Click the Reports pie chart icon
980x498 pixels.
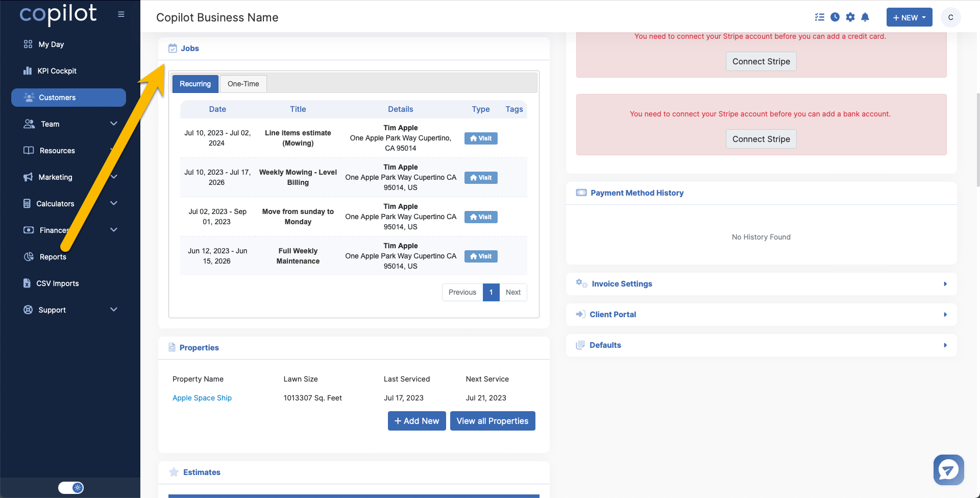[x=29, y=257]
